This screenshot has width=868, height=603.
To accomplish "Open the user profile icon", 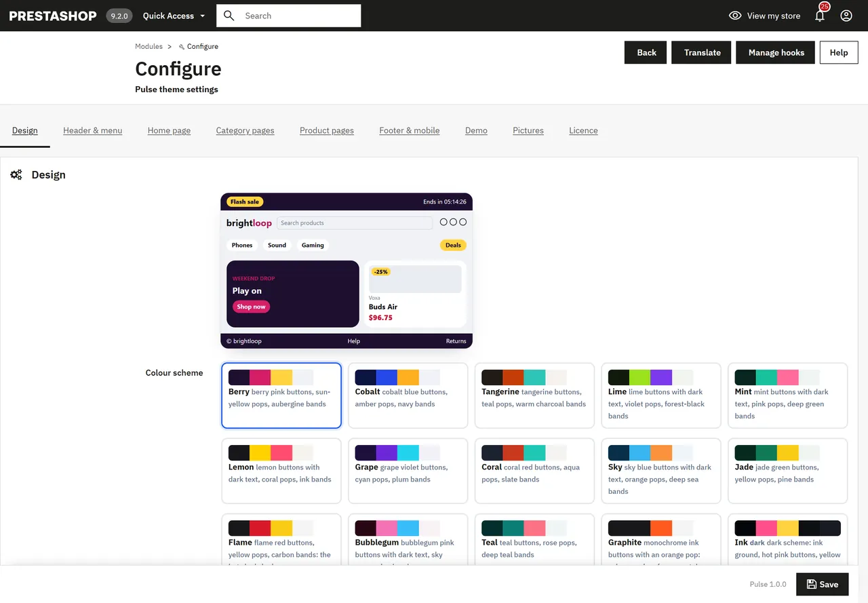I will pyautogui.click(x=846, y=16).
